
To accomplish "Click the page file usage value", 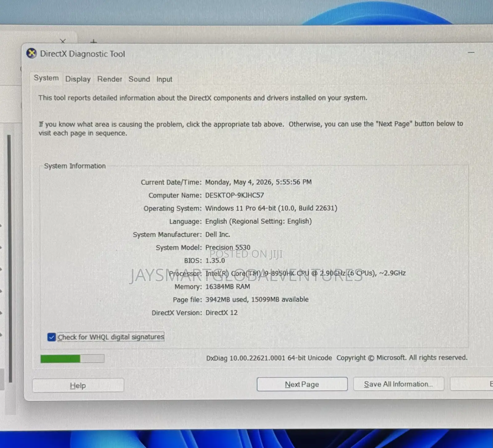I will tap(257, 299).
